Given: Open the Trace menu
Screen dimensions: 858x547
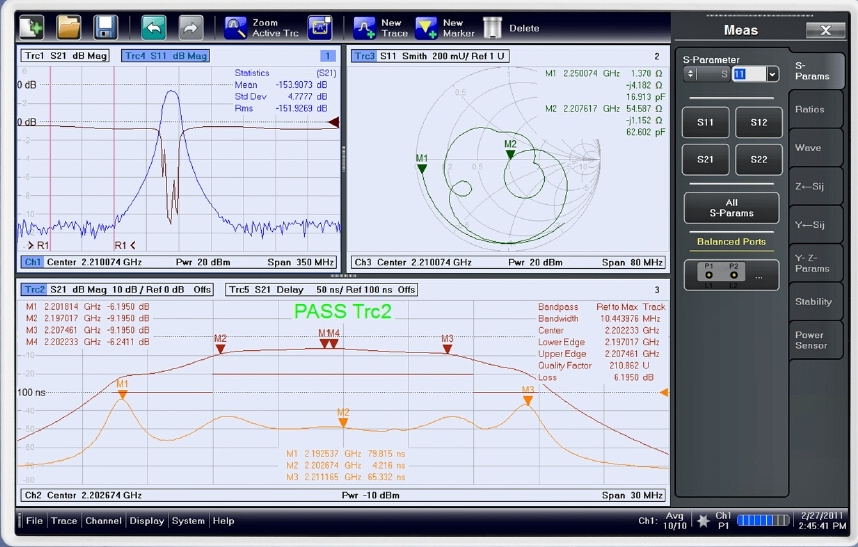Looking at the screenshot, I should pos(64,521).
